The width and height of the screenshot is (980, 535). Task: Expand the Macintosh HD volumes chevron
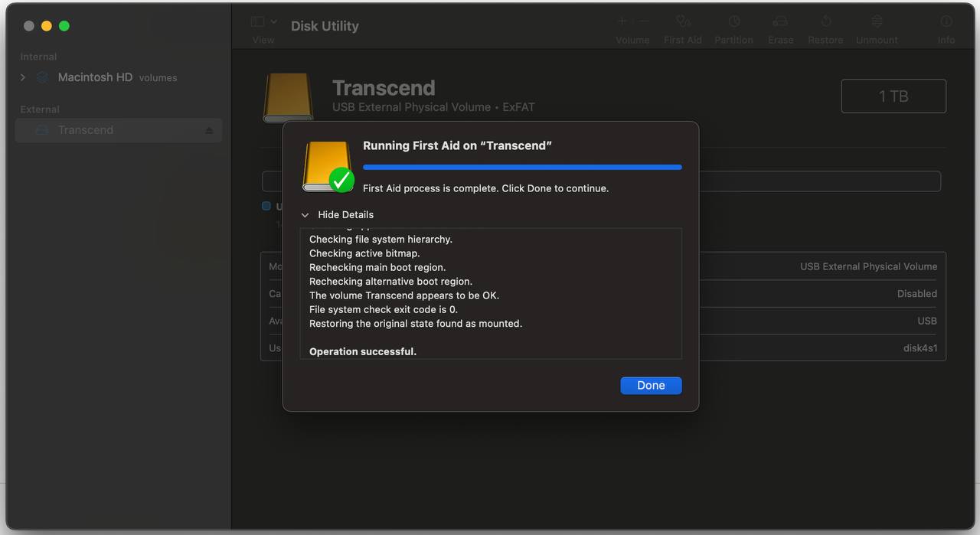coord(23,77)
